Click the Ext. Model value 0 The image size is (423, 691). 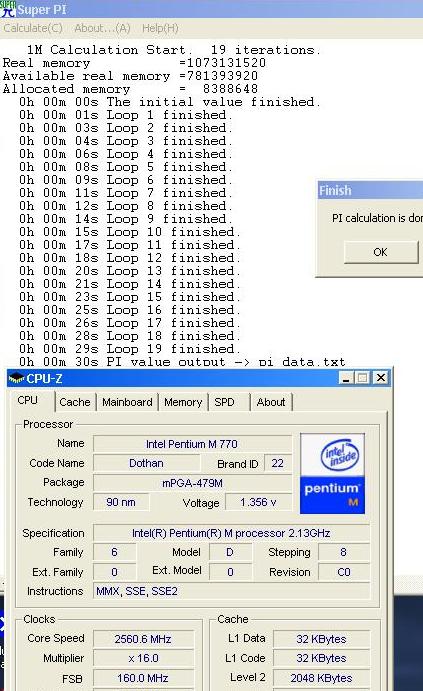(230, 572)
